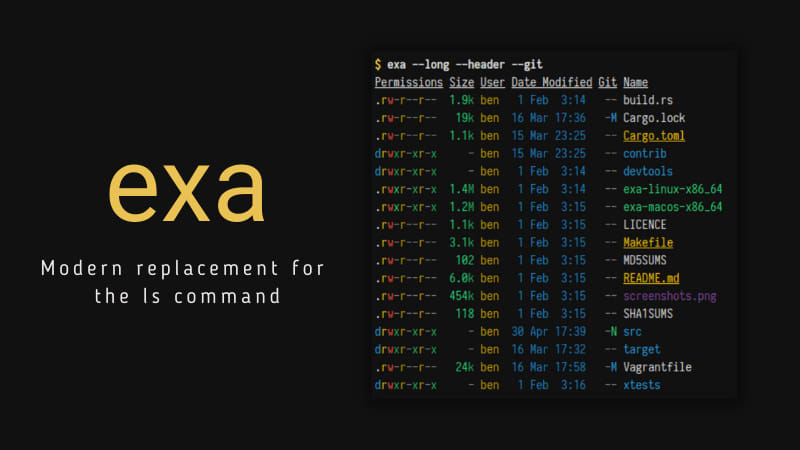
Task: Open the devtools directory entry
Action: (x=647, y=172)
